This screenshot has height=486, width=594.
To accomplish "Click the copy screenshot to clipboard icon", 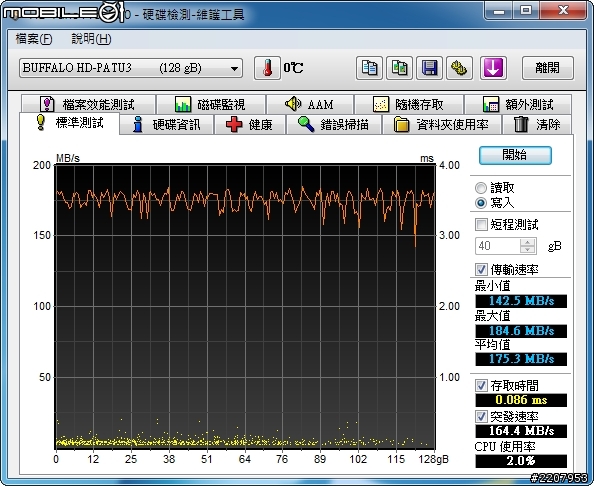I will [x=399, y=68].
